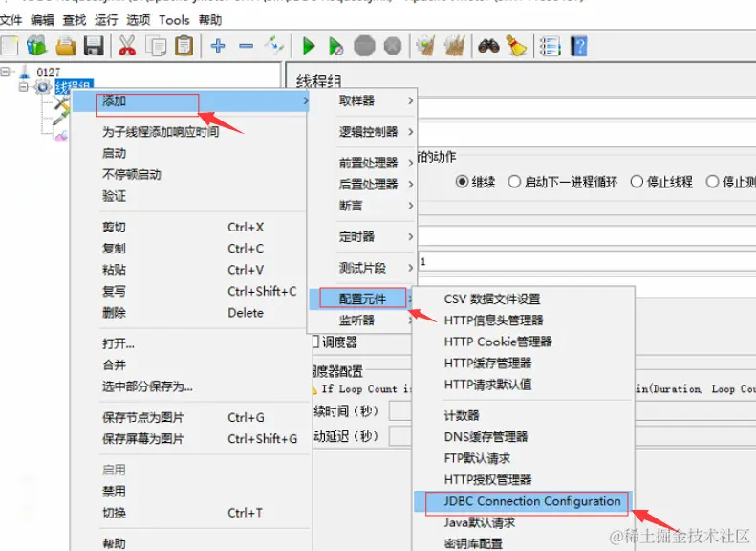Viewport: 756px width, 551px height.
Task: Click the Toggle enable/disable icon
Action: click(274, 46)
